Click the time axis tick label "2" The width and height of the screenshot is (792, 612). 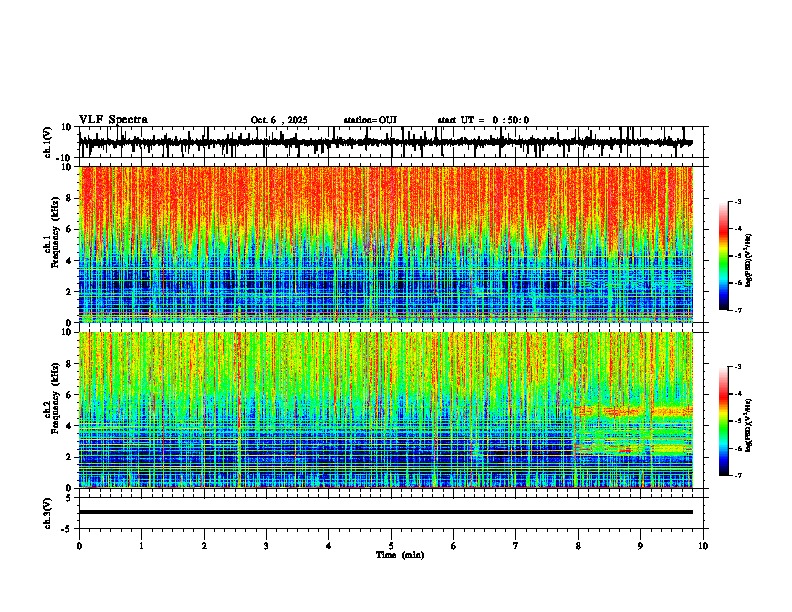click(x=204, y=546)
